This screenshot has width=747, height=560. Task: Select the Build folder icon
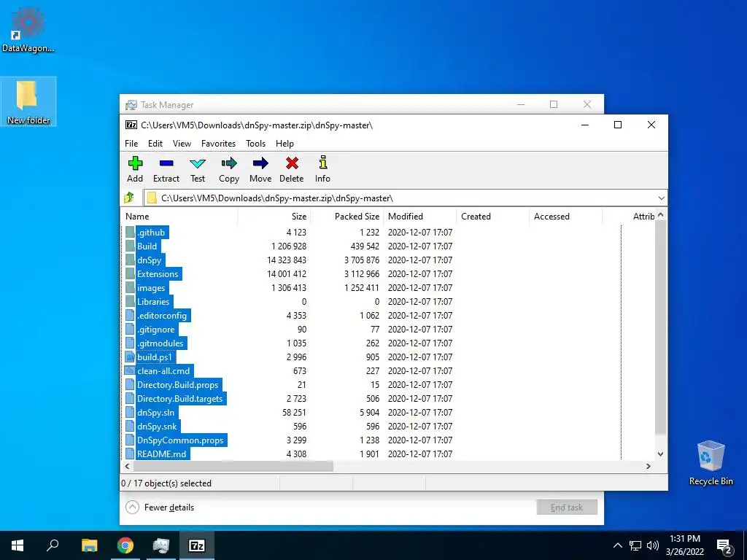point(131,246)
